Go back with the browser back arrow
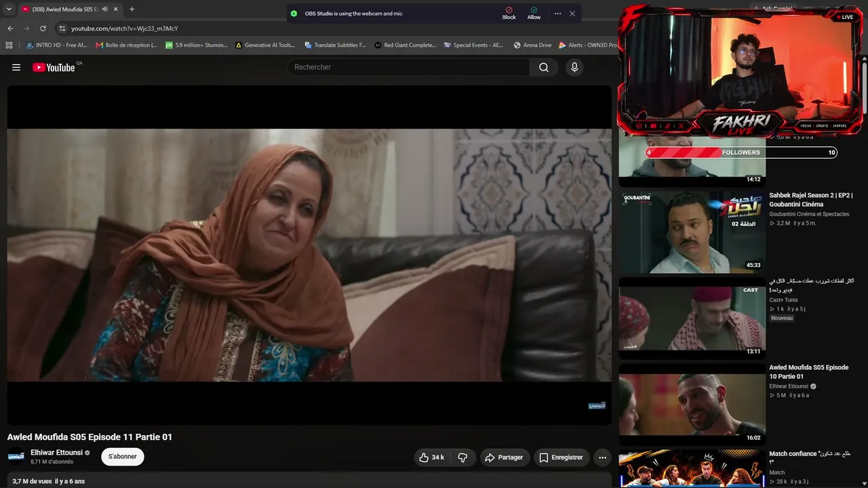Screen dimensions: 868x488 10,28
